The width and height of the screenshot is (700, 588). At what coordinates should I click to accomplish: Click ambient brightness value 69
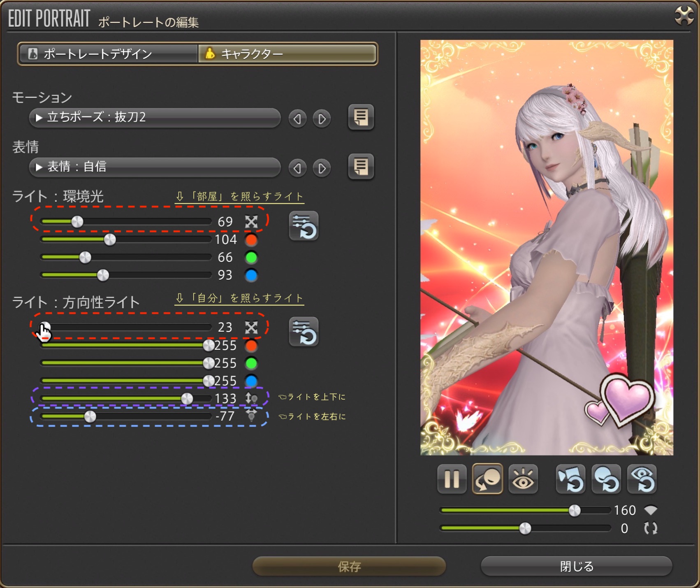pos(225,222)
